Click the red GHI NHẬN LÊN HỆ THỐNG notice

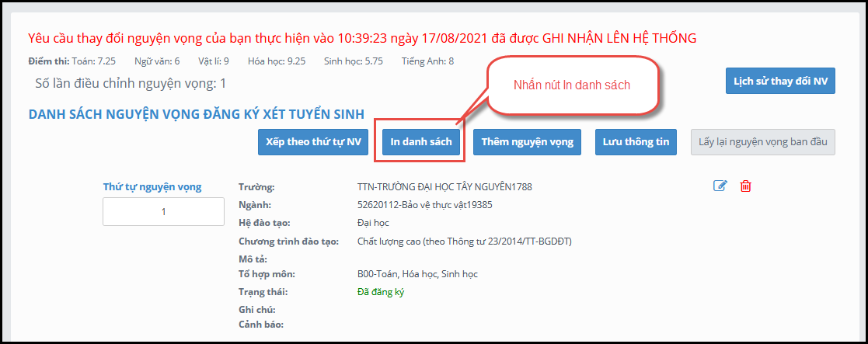pyautogui.click(x=362, y=37)
